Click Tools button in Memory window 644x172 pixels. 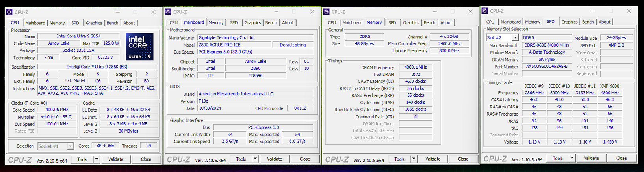399,159
